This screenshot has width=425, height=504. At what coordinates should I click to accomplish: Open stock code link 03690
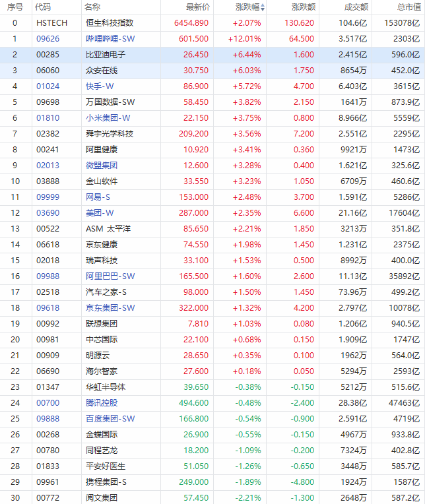(x=48, y=213)
